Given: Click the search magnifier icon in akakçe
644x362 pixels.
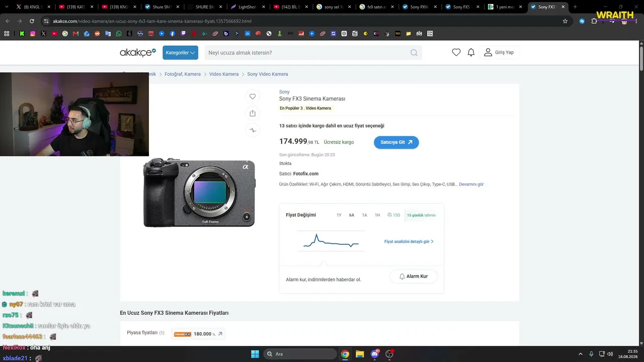Looking at the screenshot, I should coord(414,53).
